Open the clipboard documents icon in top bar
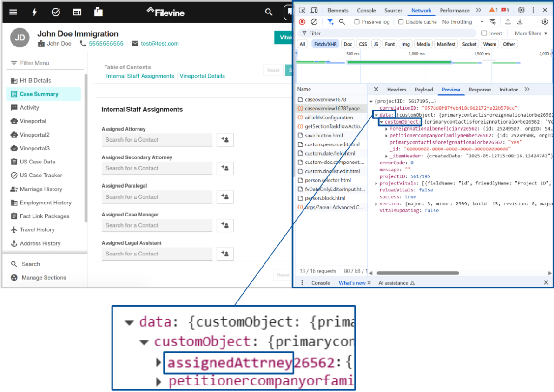Screen dimensions: 554x392 click(x=98, y=12)
